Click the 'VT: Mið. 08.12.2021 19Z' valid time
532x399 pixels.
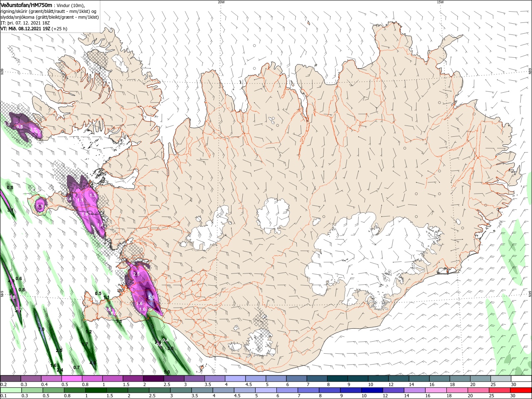click(x=25, y=29)
